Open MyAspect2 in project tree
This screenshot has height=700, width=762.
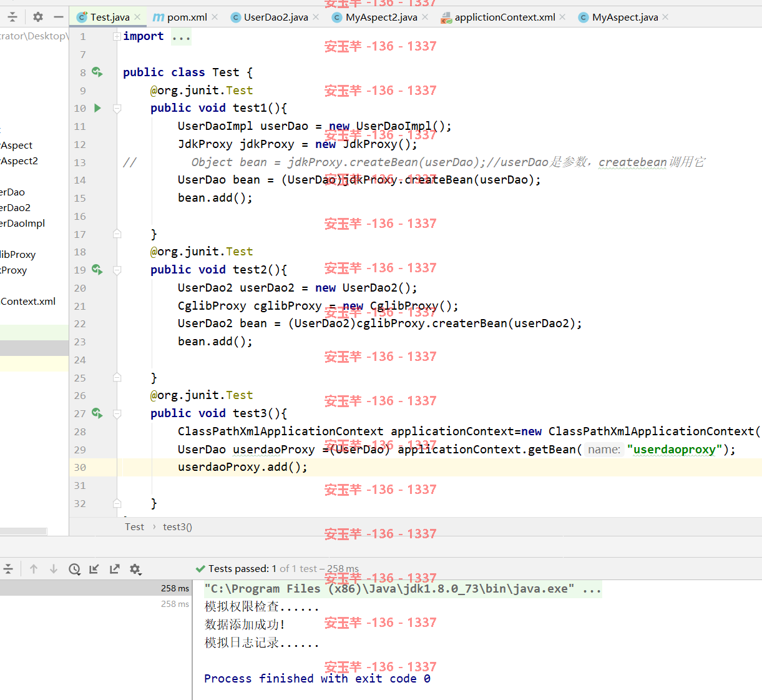click(x=19, y=160)
